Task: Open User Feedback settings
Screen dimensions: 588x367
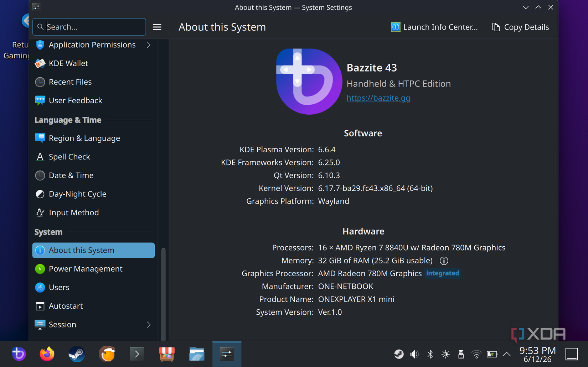Action: click(x=93, y=100)
